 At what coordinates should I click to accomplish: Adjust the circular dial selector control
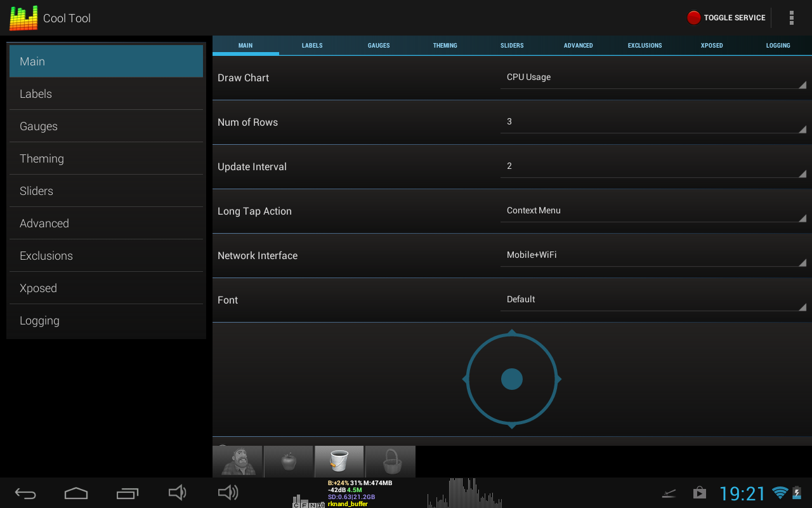(x=512, y=378)
